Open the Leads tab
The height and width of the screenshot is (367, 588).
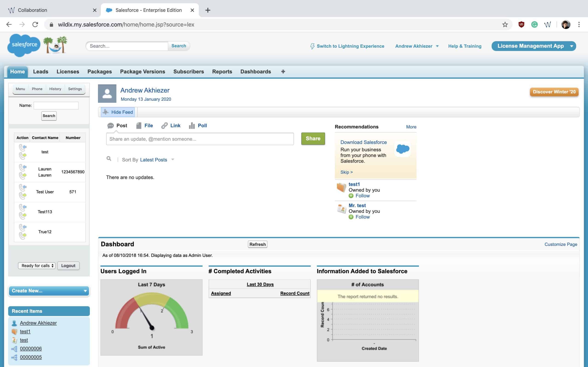[41, 72]
